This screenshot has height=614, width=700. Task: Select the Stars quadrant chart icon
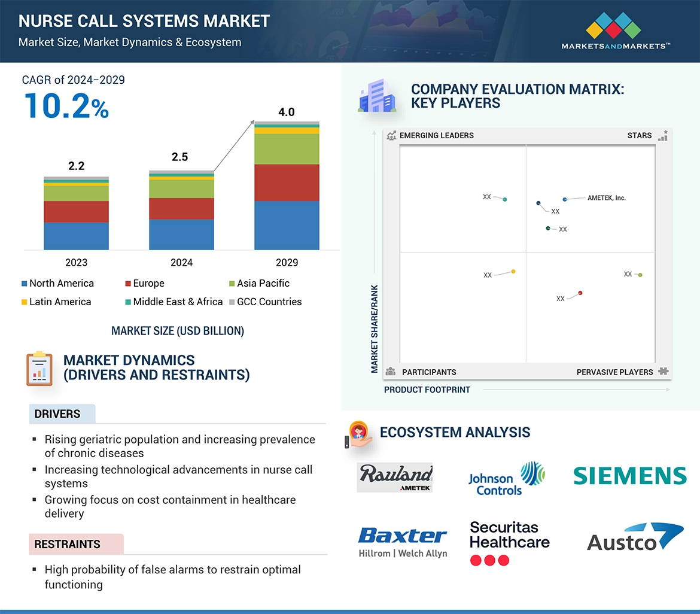(x=662, y=136)
